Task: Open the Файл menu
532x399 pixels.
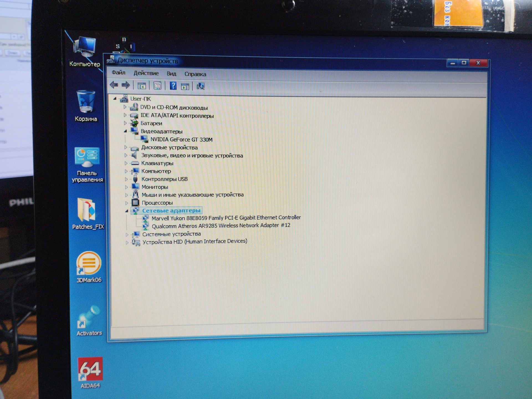Action: click(119, 73)
